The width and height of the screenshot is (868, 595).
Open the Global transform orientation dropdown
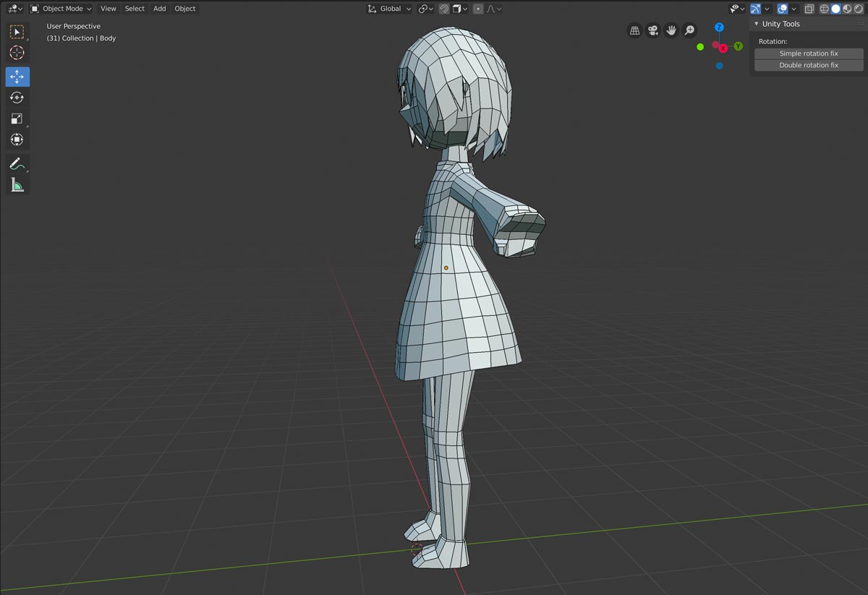(389, 9)
